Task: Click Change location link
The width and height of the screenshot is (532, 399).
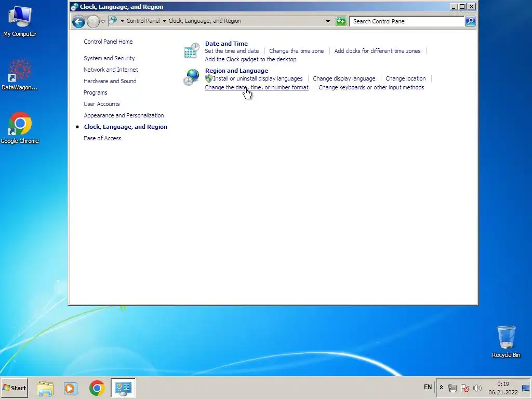Action: tap(405, 79)
